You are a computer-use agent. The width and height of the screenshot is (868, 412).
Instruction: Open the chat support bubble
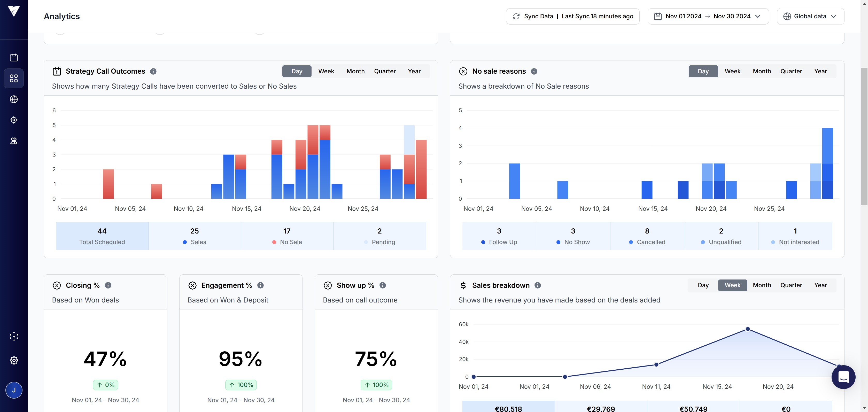point(843,377)
